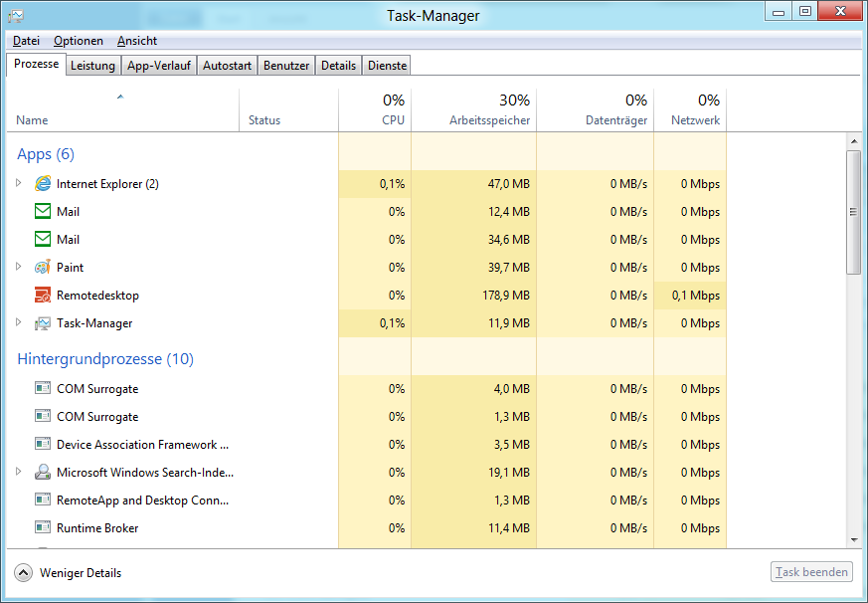The image size is (868, 603).
Task: Select the Runtime Broker process name
Action: [x=97, y=528]
